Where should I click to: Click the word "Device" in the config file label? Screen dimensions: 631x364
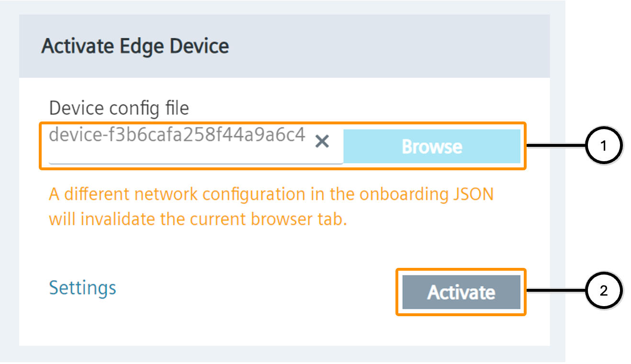tap(77, 108)
